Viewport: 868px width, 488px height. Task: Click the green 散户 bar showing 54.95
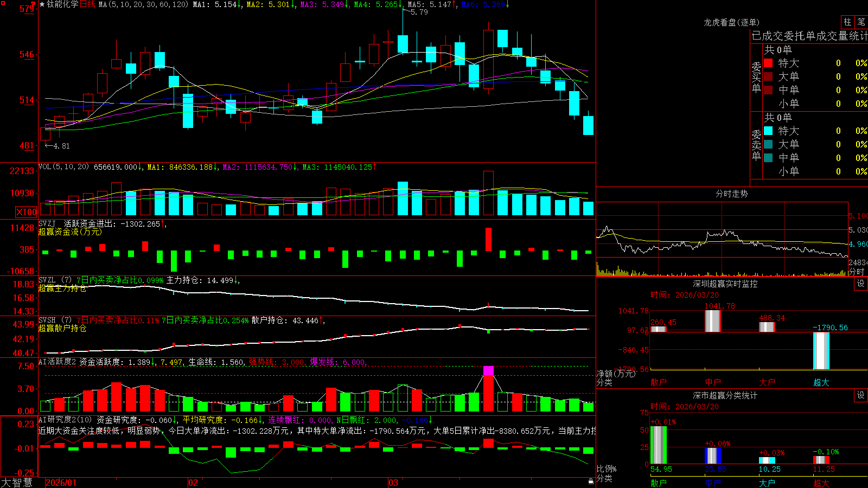click(659, 445)
